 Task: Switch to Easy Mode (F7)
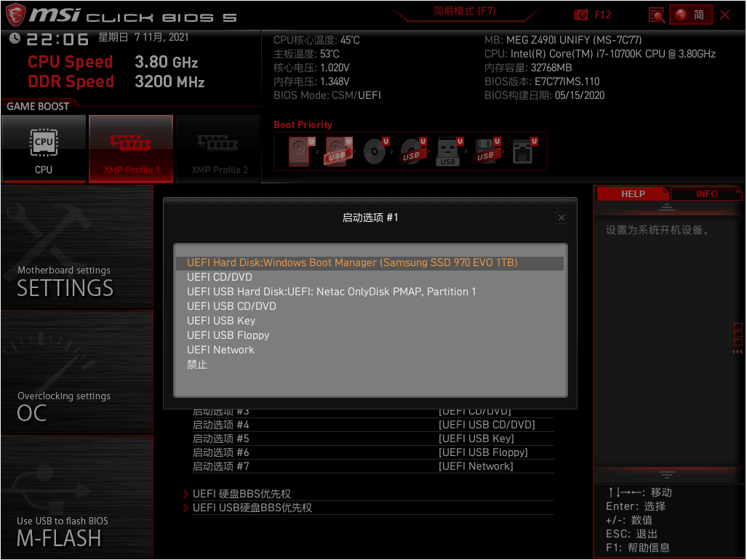click(x=465, y=11)
